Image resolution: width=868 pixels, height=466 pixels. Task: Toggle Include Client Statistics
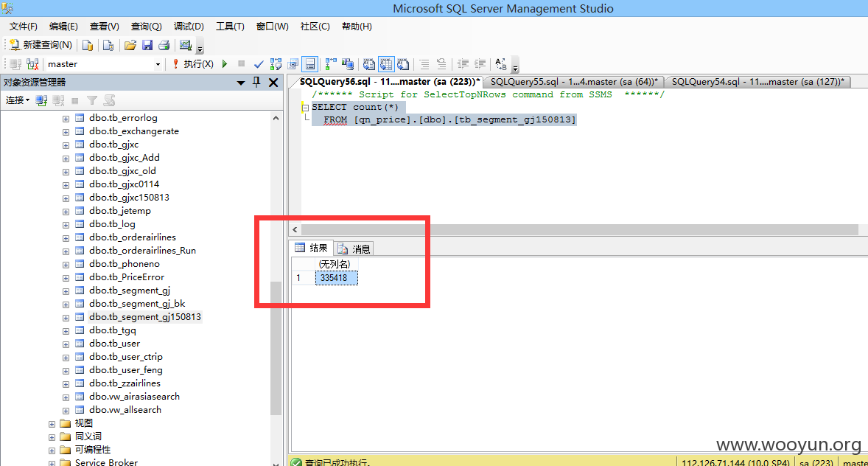click(348, 64)
